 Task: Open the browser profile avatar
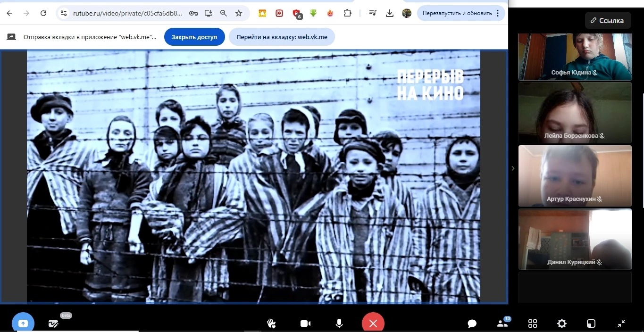407,13
